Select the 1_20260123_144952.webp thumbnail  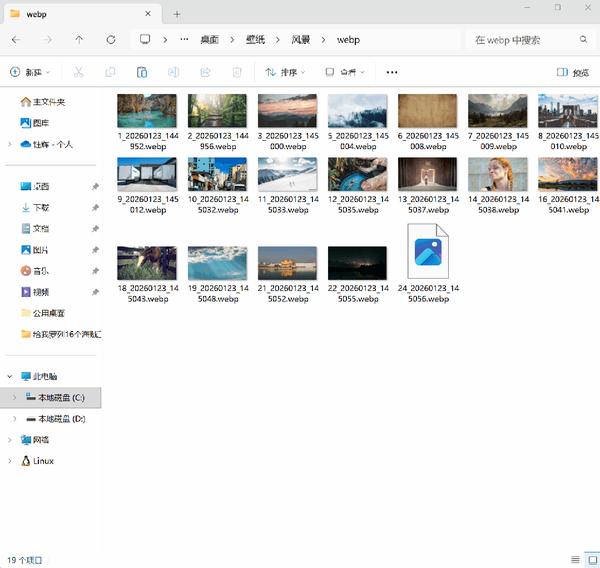tap(147, 111)
